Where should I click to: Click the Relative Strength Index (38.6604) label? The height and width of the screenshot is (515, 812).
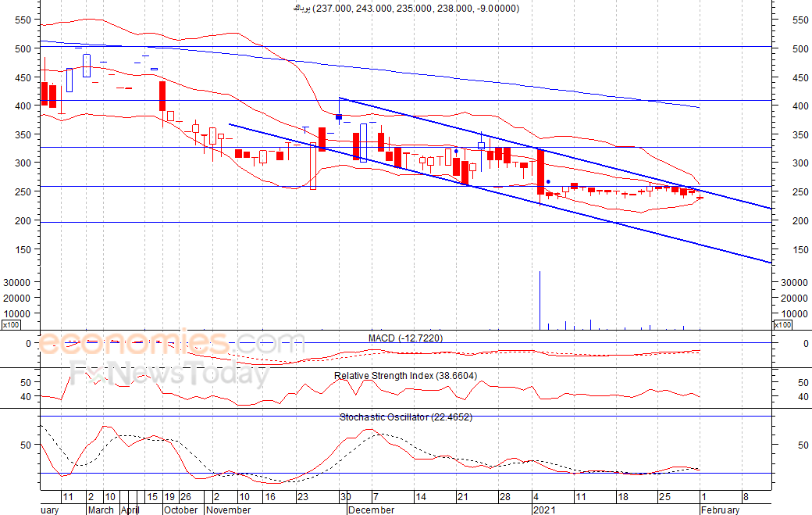click(x=405, y=376)
